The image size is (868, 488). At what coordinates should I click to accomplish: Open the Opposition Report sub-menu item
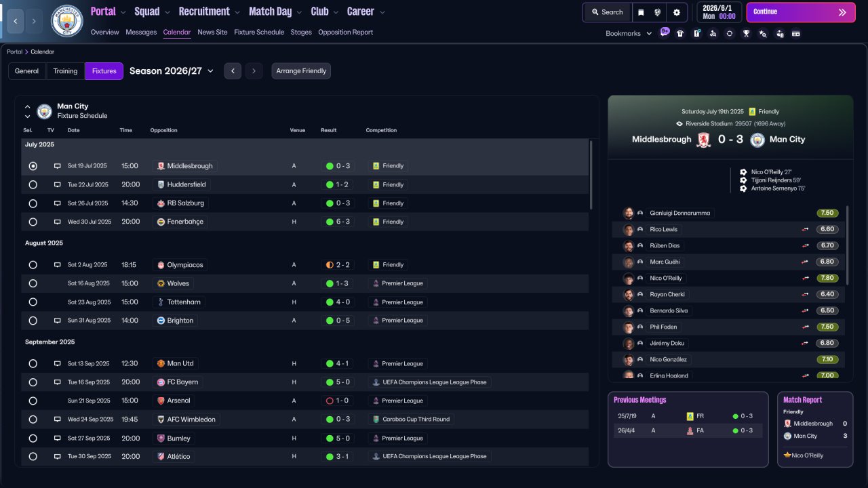tap(345, 32)
